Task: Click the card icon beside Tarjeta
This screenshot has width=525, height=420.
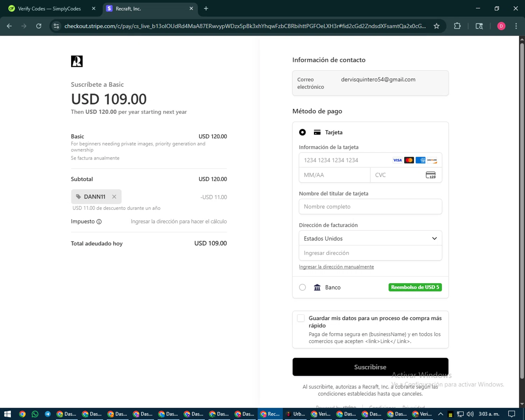Action: coord(317,132)
